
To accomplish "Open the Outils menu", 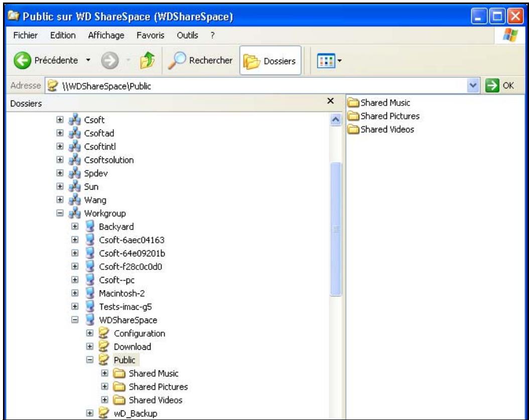I will pos(187,35).
